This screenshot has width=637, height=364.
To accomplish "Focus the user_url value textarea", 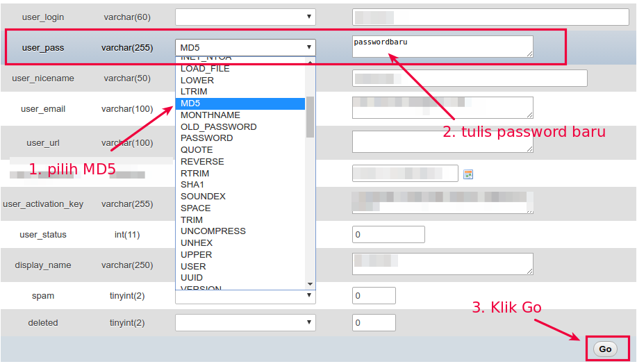I will pyautogui.click(x=442, y=142).
